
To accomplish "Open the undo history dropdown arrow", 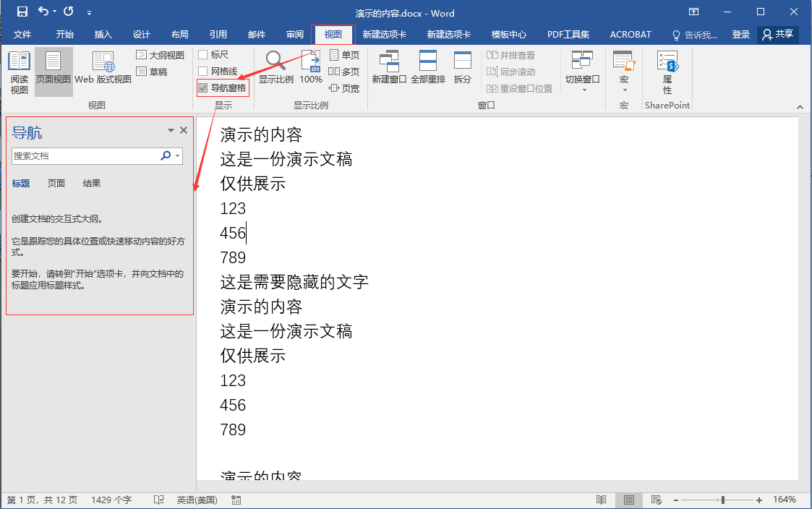I will click(54, 12).
